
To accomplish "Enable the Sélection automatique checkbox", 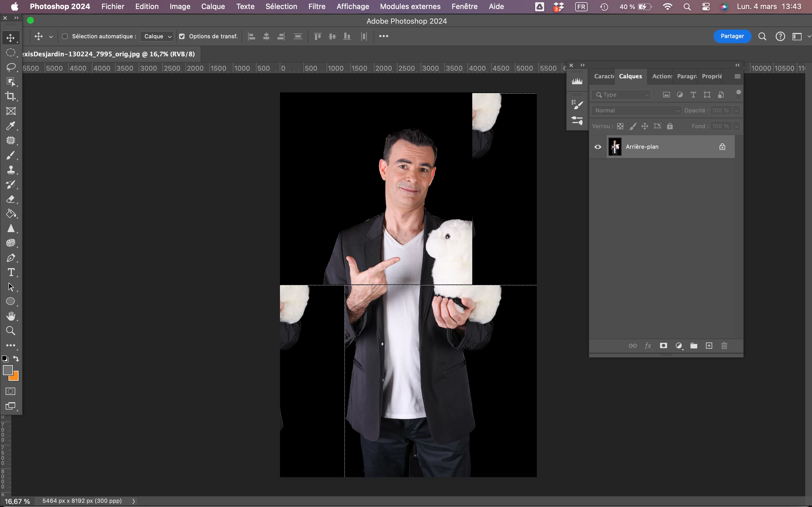I will click(x=65, y=36).
